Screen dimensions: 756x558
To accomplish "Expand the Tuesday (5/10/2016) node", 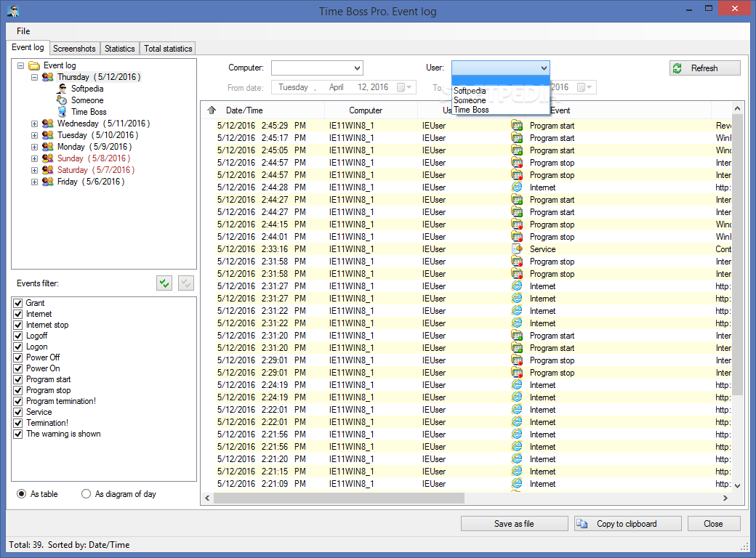I will 34,135.
